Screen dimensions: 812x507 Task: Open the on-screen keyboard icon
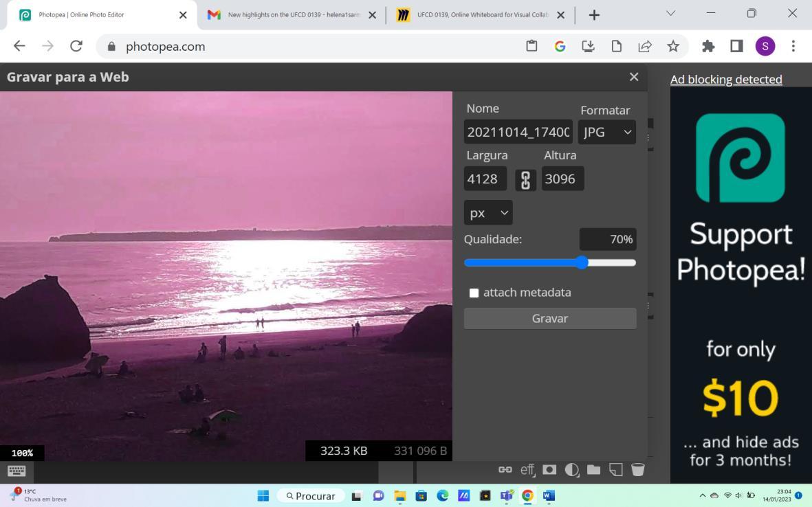tap(17, 471)
